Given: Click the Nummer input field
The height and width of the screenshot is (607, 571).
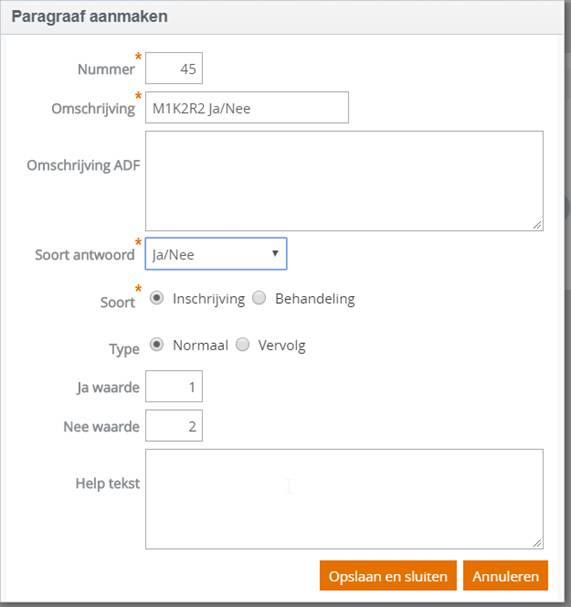Looking at the screenshot, I should coord(174,68).
